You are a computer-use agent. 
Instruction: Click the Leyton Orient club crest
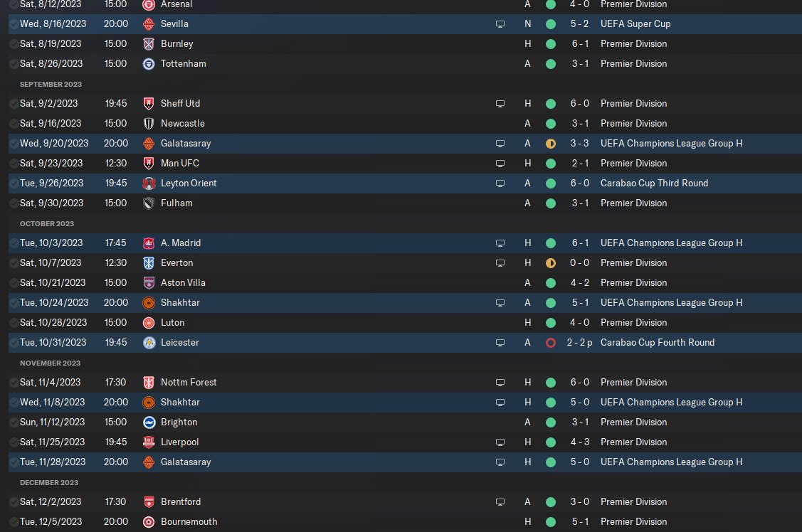pos(148,183)
